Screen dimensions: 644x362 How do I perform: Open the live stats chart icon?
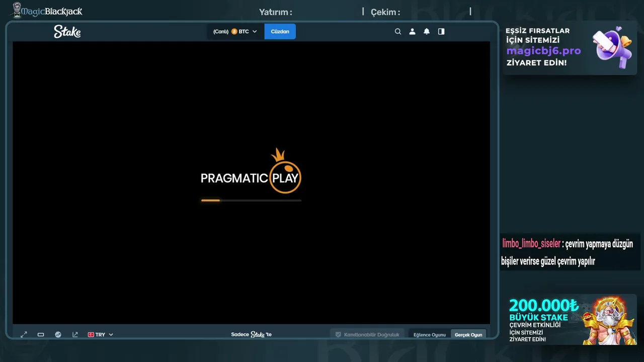click(x=58, y=334)
